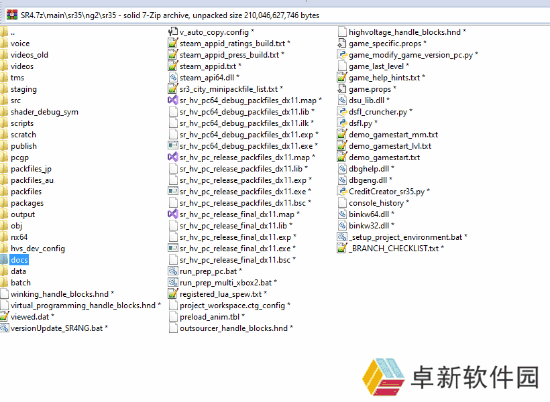Select the packfiles_jp folder
Viewport: 550px width, 402px height.
coord(26,169)
